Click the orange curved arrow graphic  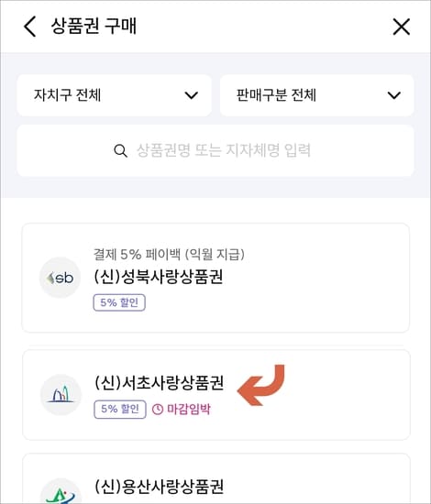pyautogui.click(x=260, y=385)
